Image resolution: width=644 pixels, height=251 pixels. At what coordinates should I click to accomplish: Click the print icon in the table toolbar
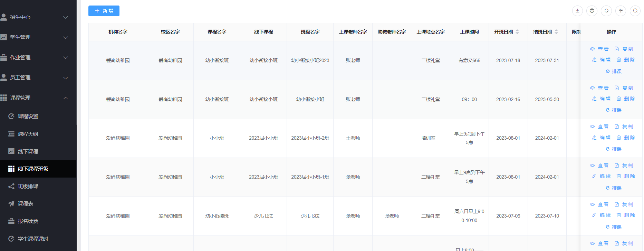point(592,11)
